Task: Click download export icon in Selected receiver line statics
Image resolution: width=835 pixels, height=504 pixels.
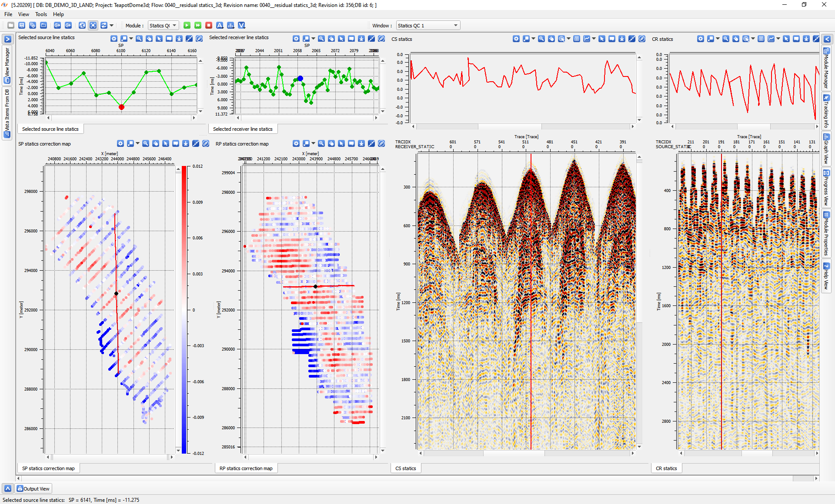Action: click(361, 39)
